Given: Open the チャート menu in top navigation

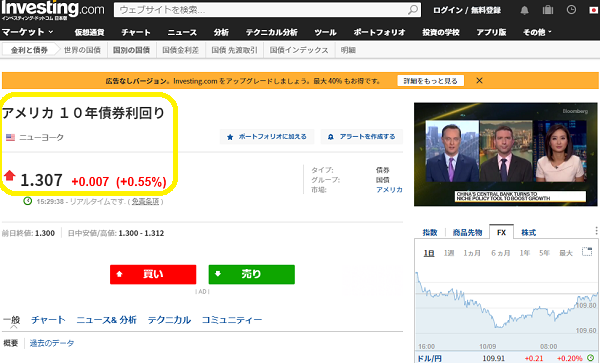Looking at the screenshot, I should [x=136, y=33].
